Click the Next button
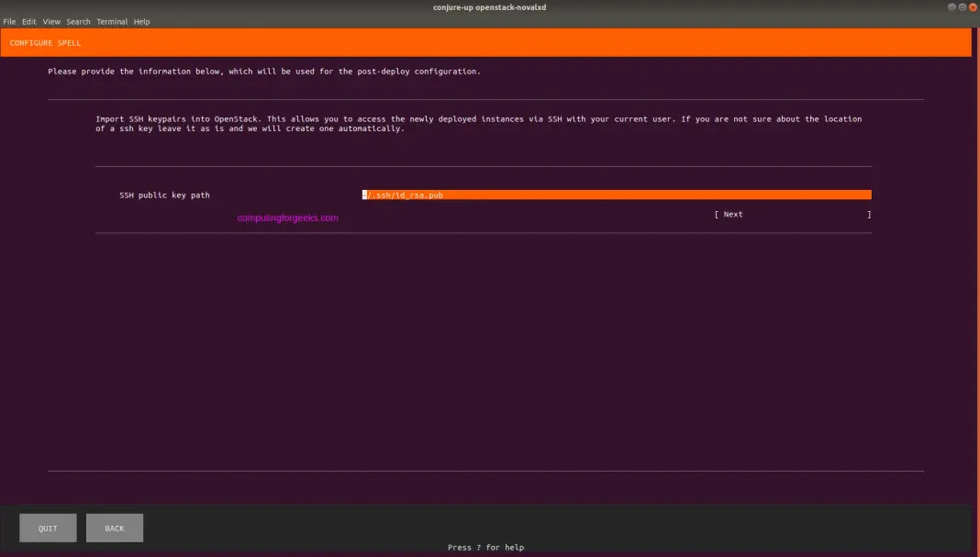980x557 pixels. pos(734,214)
